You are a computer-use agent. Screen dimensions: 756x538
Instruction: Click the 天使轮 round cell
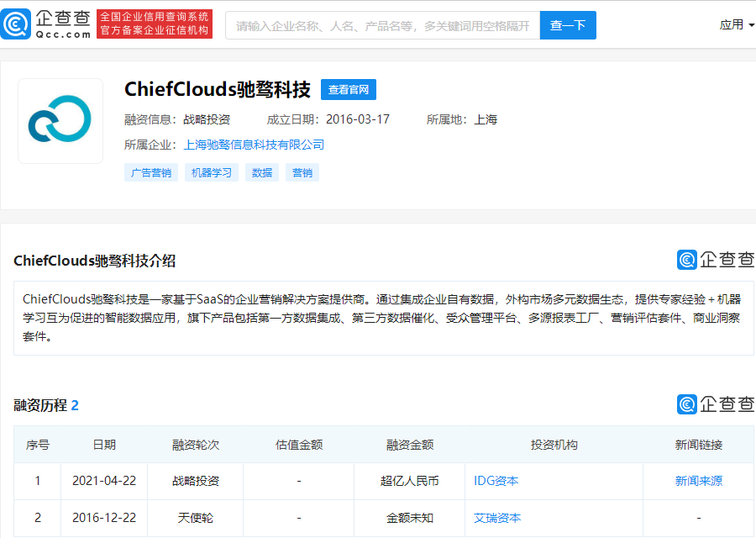pos(195,518)
